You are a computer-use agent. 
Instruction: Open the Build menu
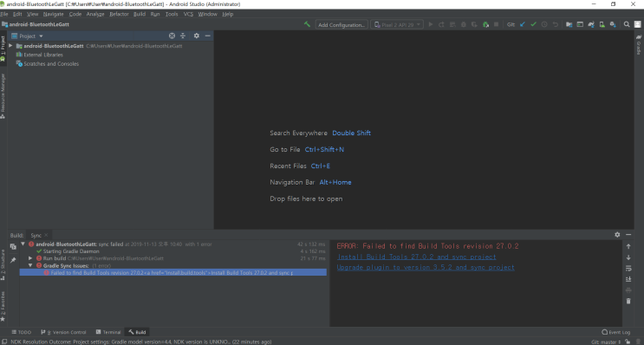(140, 14)
